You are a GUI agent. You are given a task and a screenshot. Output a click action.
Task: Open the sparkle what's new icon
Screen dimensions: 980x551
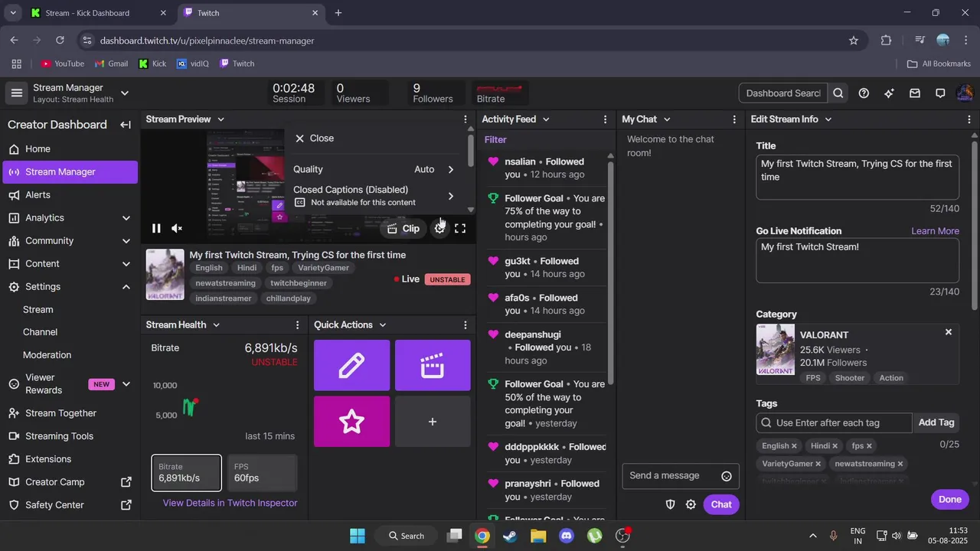click(x=889, y=93)
